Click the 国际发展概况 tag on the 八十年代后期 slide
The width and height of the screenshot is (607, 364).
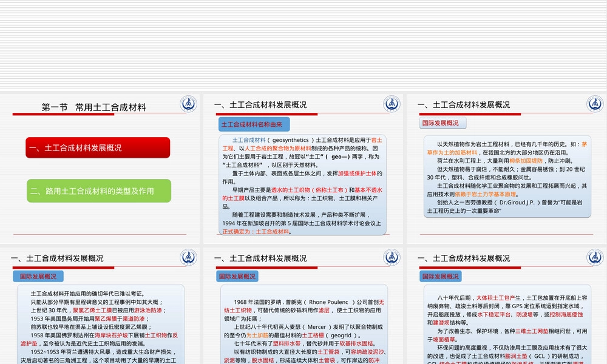[441, 276]
